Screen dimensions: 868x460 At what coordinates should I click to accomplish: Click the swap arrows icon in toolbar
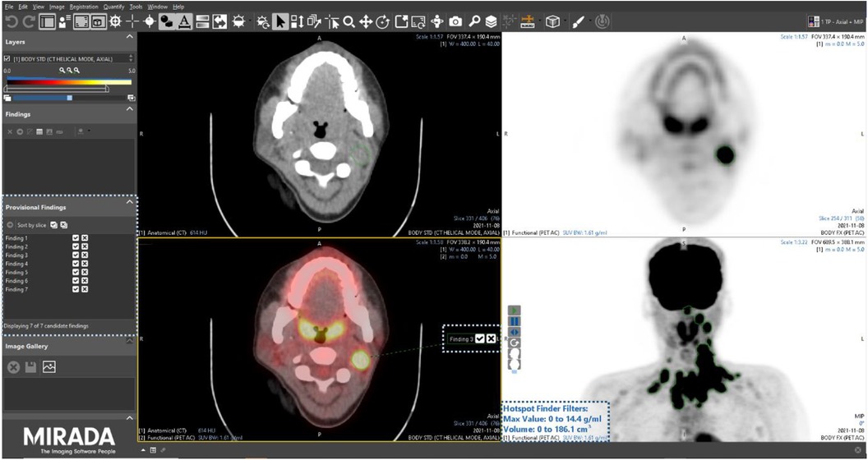pyautogui.click(x=219, y=21)
